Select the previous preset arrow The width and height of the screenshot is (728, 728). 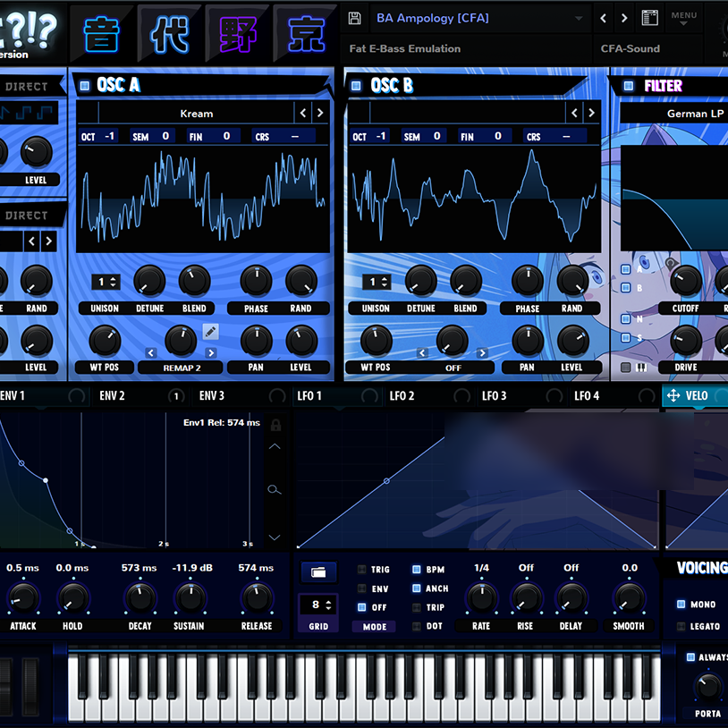pos(604,18)
